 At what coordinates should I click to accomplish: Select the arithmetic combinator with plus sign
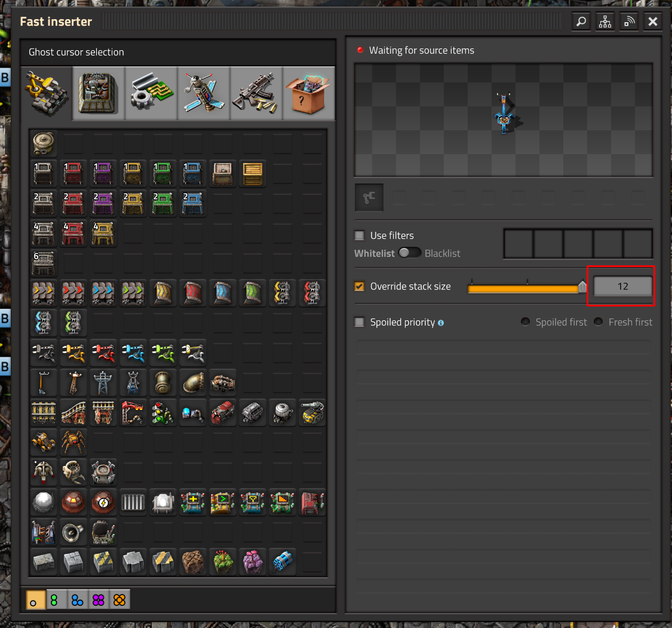coord(193,503)
